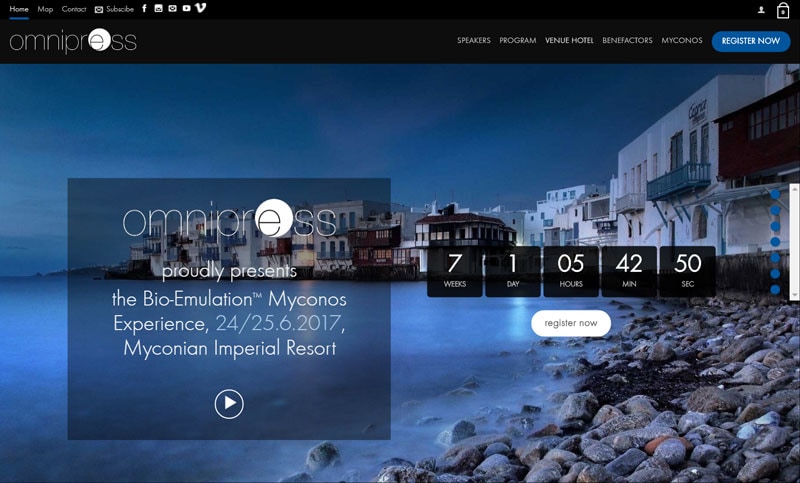Open the Venue Hotel section
This screenshot has width=800, height=483.
[x=569, y=40]
